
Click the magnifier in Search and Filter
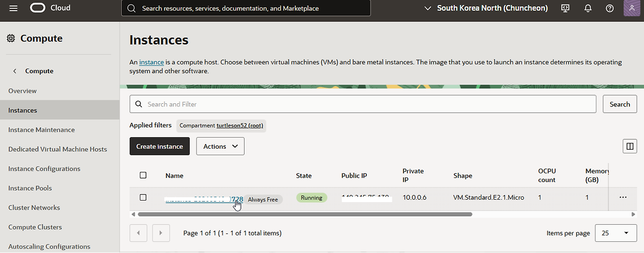138,104
